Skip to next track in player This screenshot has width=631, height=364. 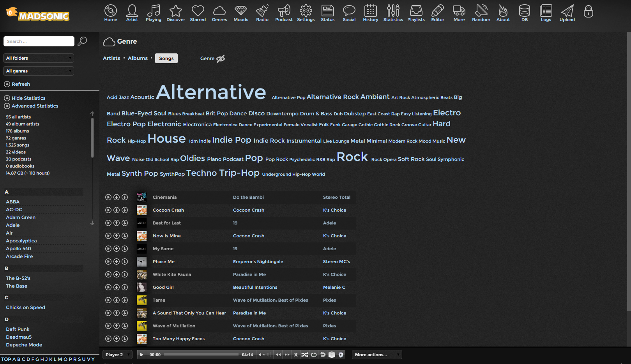287,355
